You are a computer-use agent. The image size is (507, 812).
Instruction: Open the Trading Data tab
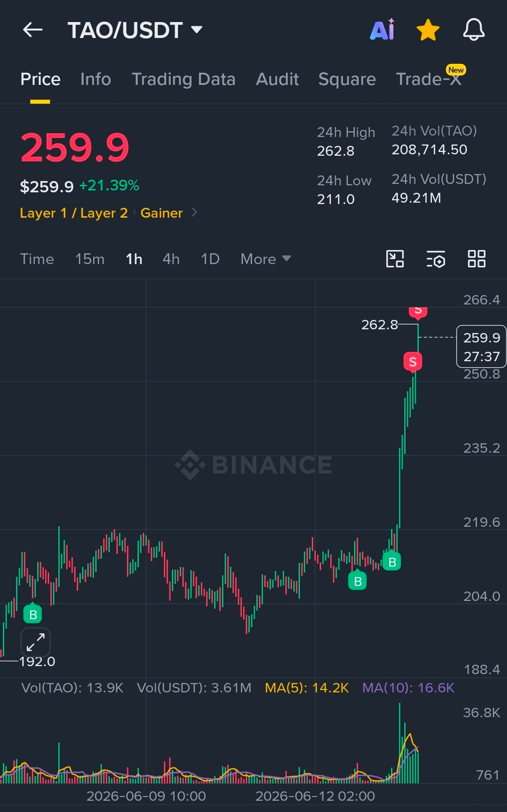184,79
